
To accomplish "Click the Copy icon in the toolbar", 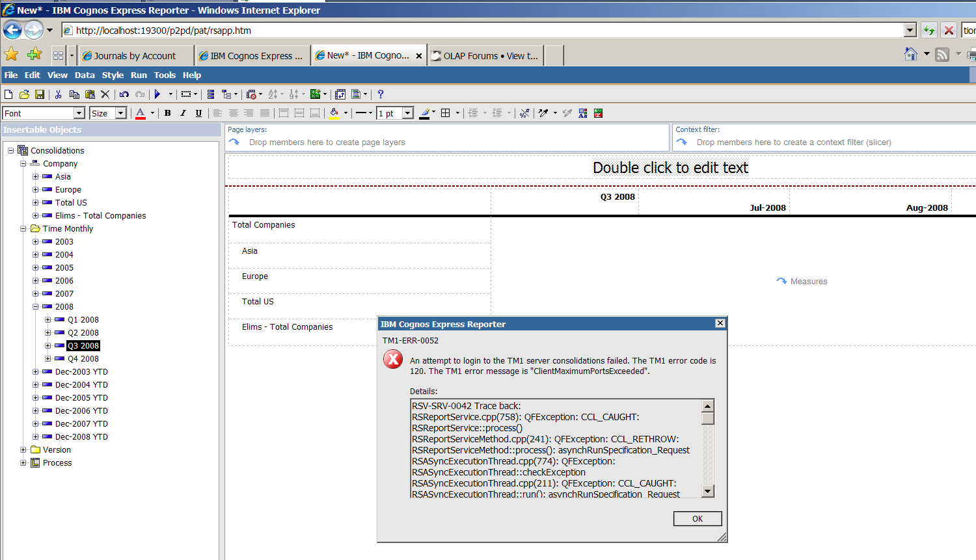I will click(x=74, y=94).
